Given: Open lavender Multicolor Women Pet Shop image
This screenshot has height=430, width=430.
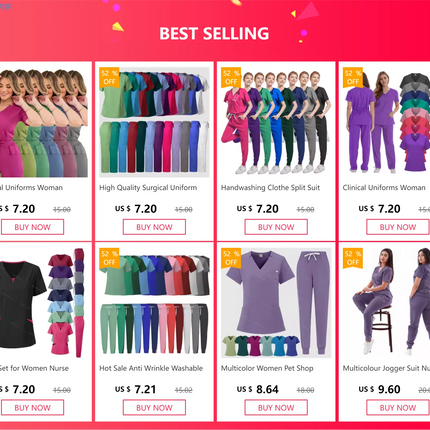Looking at the screenshot, I should pyautogui.click(x=276, y=303).
